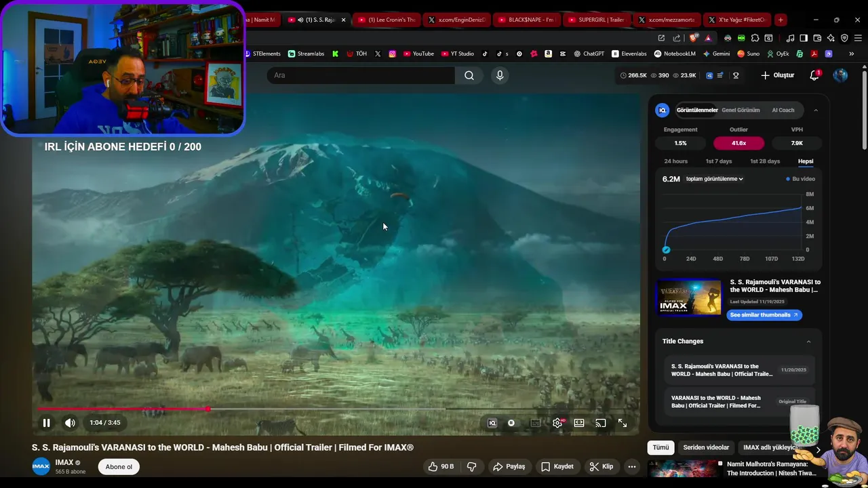The width and height of the screenshot is (868, 488).
Task: Select the Görüntülenmeler tab in vidIQ
Action: pyautogui.click(x=697, y=110)
